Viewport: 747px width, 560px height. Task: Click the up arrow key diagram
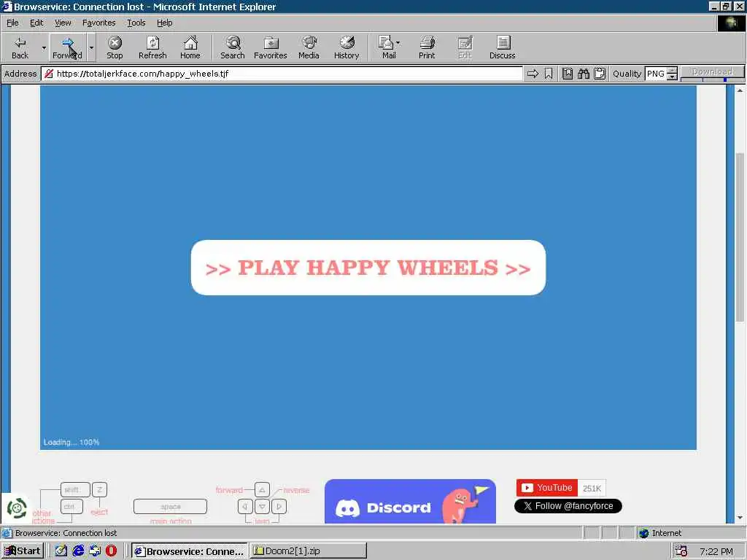[262, 490]
